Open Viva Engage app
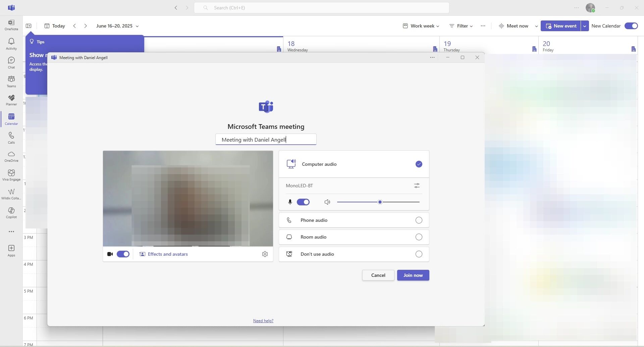Viewport: 644px width, 347px height. tap(11, 175)
